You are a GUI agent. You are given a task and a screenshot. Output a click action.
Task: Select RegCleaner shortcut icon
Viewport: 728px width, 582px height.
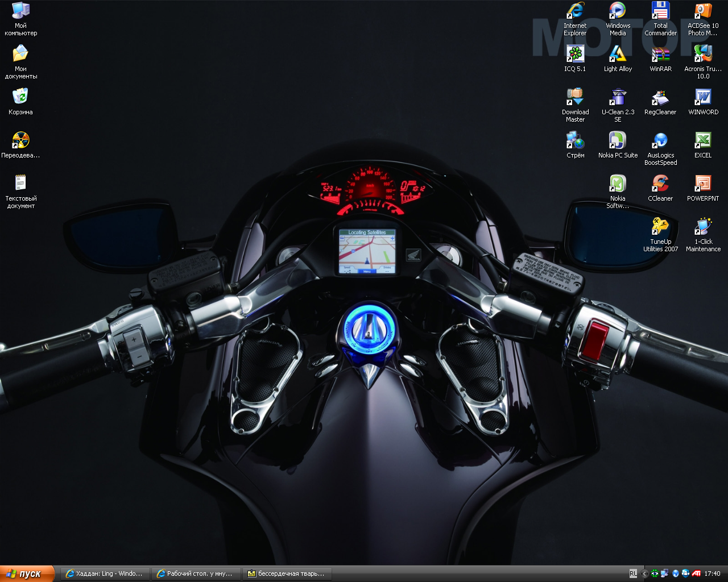(660, 97)
